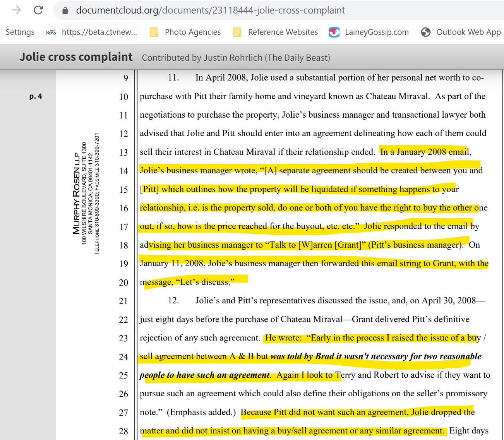Click the 'MURPHY ROSEN LLP' vertical firm name

coord(77,193)
